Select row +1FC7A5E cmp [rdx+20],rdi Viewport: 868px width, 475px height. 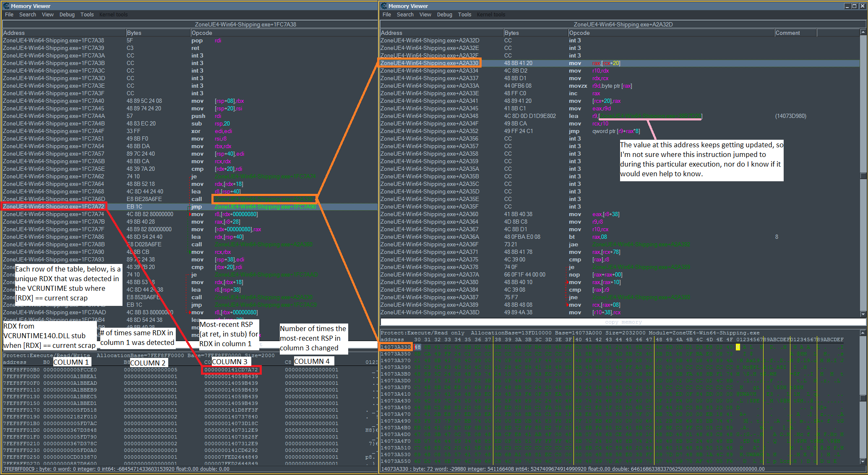190,169
